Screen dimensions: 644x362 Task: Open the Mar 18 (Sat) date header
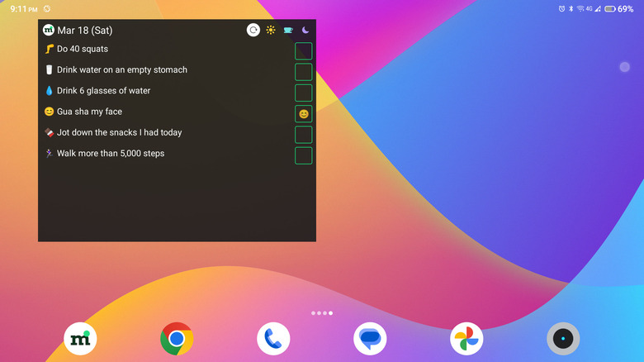pos(84,31)
